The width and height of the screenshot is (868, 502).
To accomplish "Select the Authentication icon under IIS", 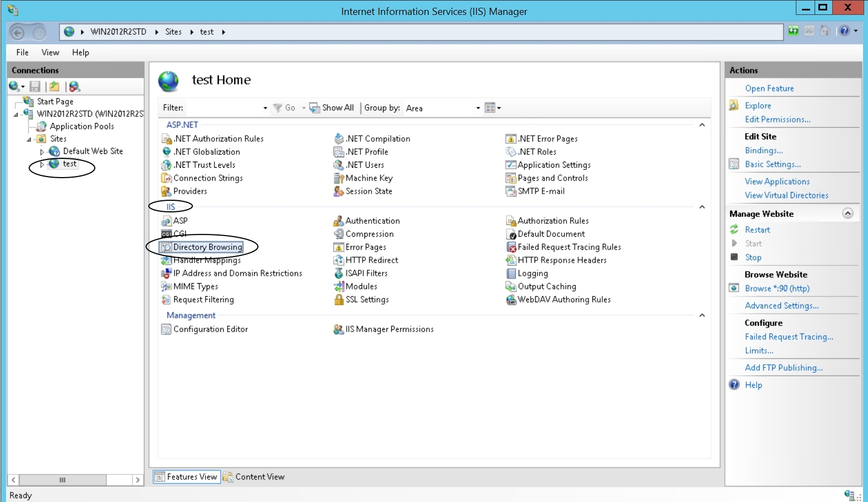I will coord(339,221).
